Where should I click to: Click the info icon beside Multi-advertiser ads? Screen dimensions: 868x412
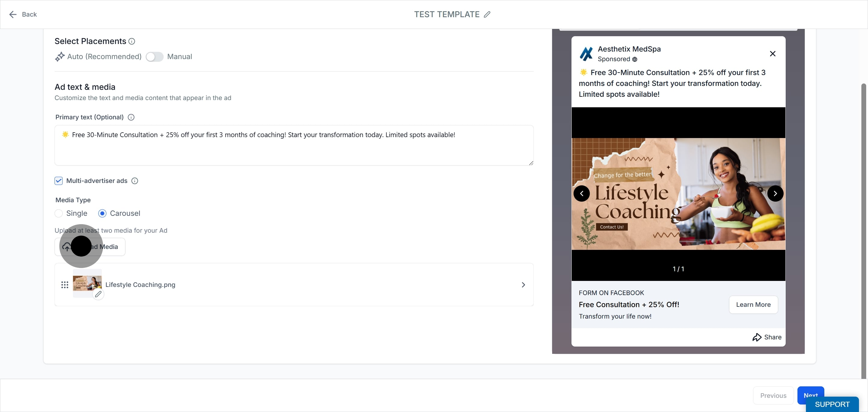(x=135, y=181)
